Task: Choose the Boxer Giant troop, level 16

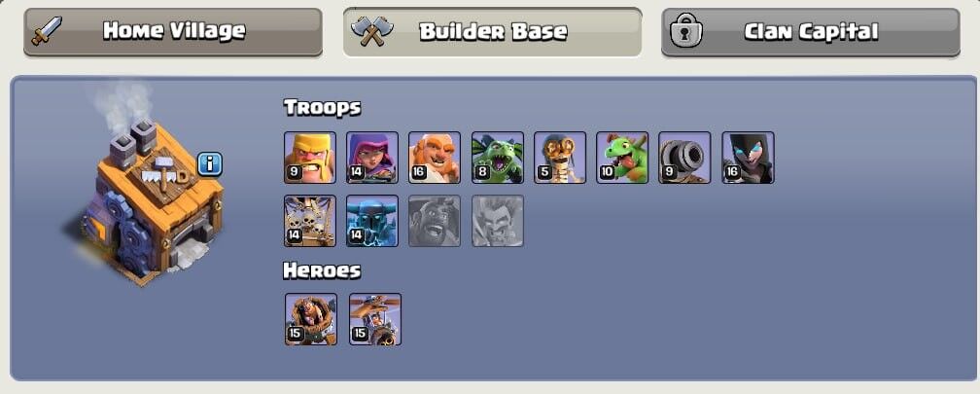Action: tap(435, 158)
